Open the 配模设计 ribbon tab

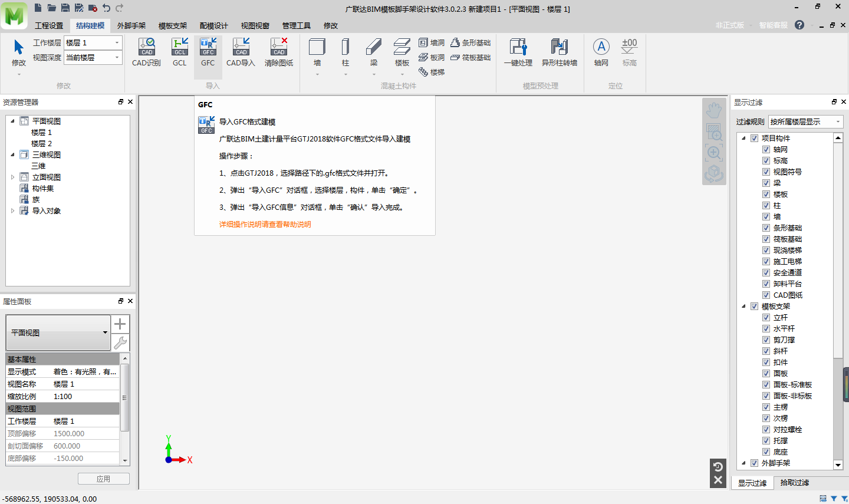coord(214,25)
